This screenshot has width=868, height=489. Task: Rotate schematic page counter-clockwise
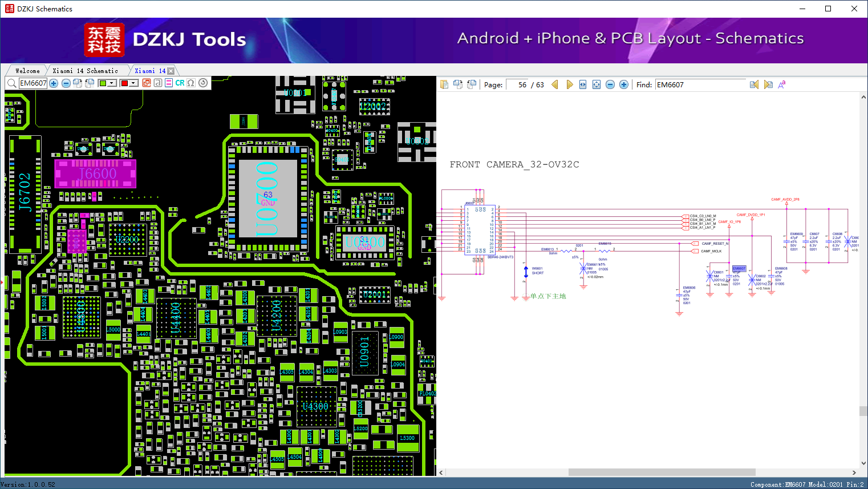pos(472,84)
